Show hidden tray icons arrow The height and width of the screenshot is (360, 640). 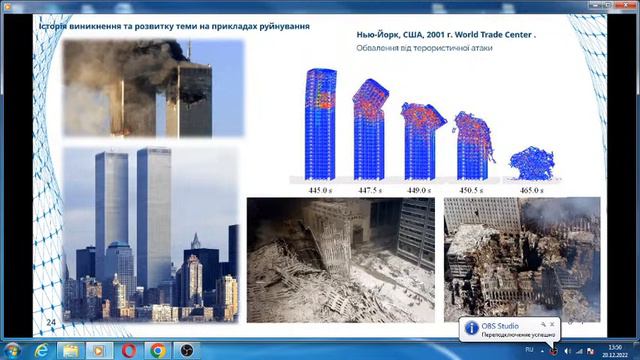[x=542, y=351]
